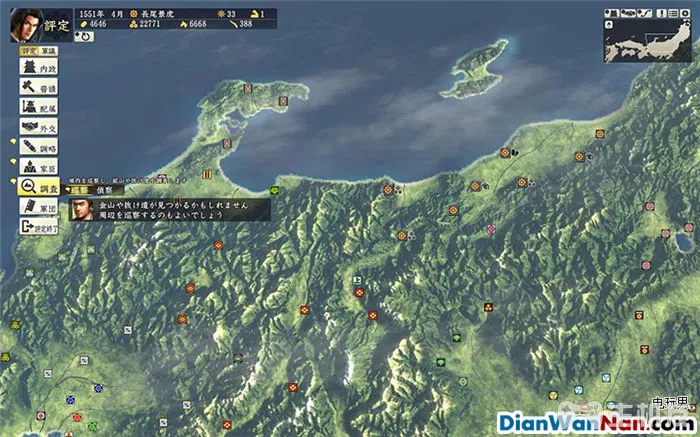This screenshot has width=700, height=437.
Task: Switch to the 評定 tab
Action: click(28, 51)
